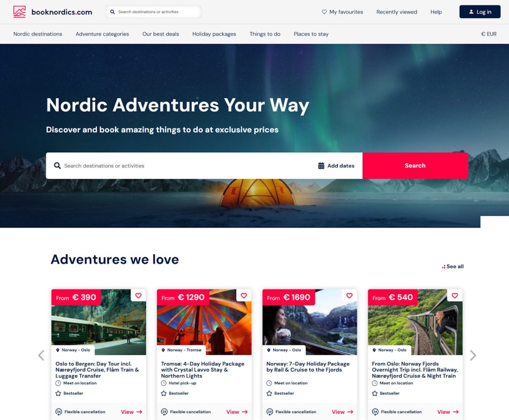Click the red Search button

point(415,166)
